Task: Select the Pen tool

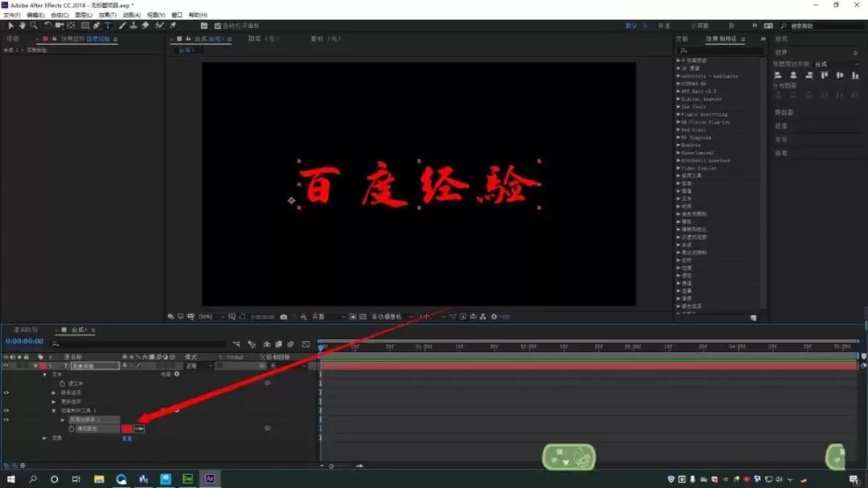Action: (x=97, y=26)
